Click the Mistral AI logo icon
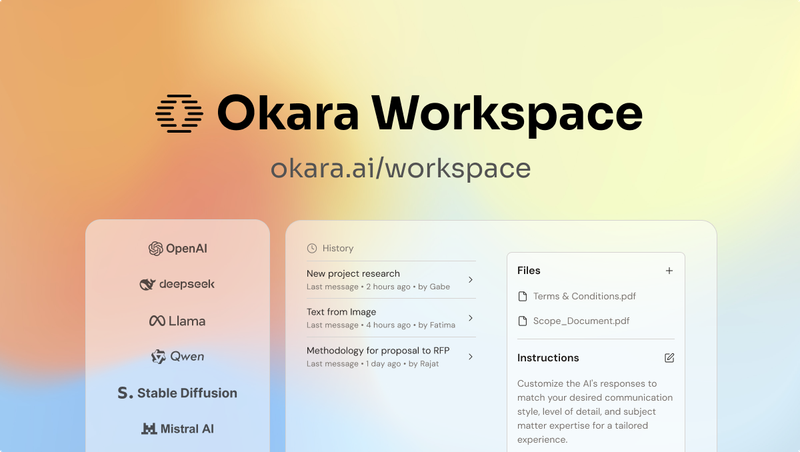Screen dimensions: 800x452 coord(149,429)
